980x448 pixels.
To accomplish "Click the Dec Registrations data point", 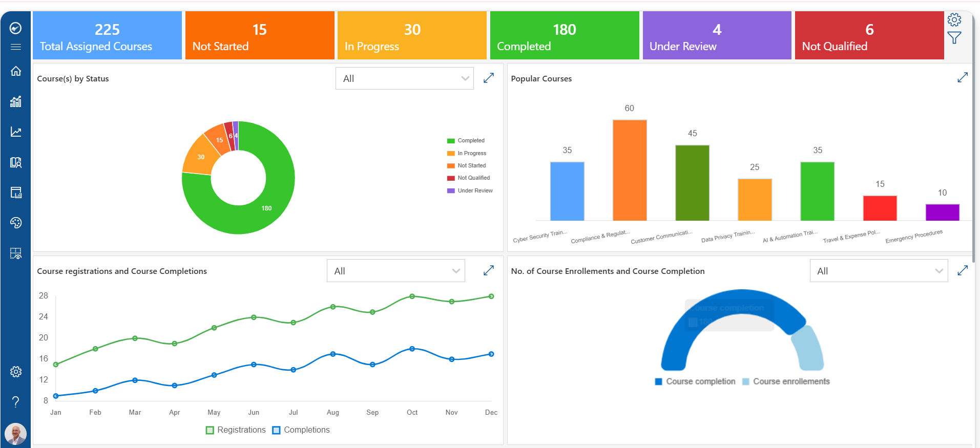I will pyautogui.click(x=491, y=296).
